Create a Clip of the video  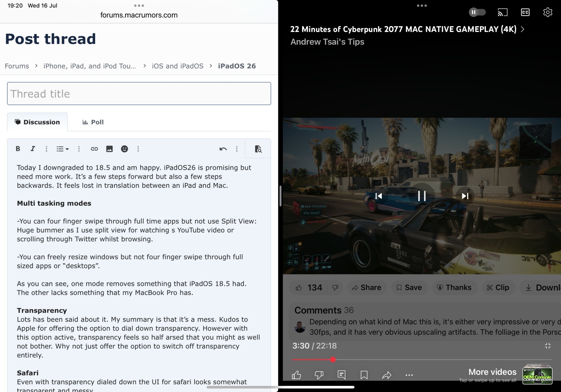pyautogui.click(x=498, y=288)
